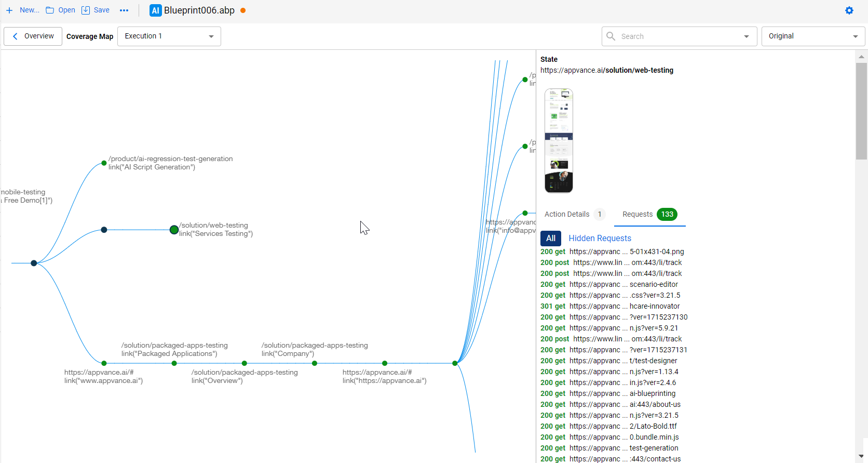The height and width of the screenshot is (463, 868).
Task: Click the info@appvance link node
Action: pos(525,213)
